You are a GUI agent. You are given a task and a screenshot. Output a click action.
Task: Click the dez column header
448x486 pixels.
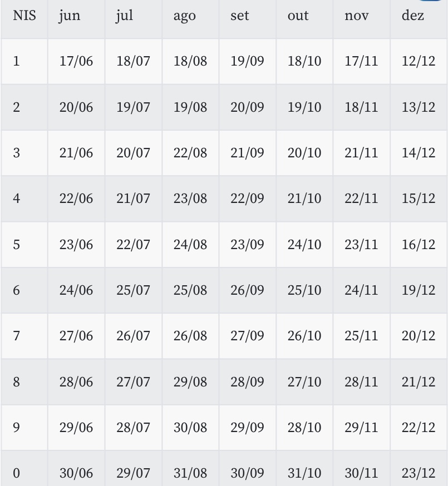[412, 16]
